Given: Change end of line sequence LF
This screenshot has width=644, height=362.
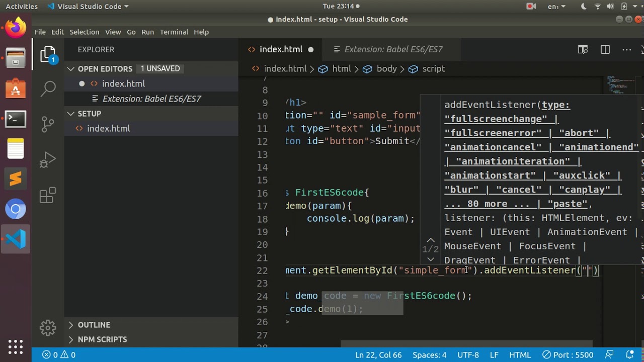Looking at the screenshot, I should coord(494,355).
